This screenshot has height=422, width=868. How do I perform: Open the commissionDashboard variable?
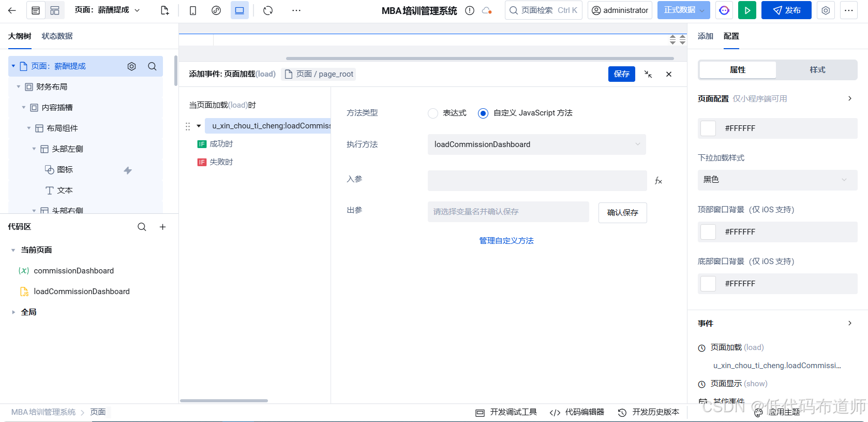click(x=73, y=271)
